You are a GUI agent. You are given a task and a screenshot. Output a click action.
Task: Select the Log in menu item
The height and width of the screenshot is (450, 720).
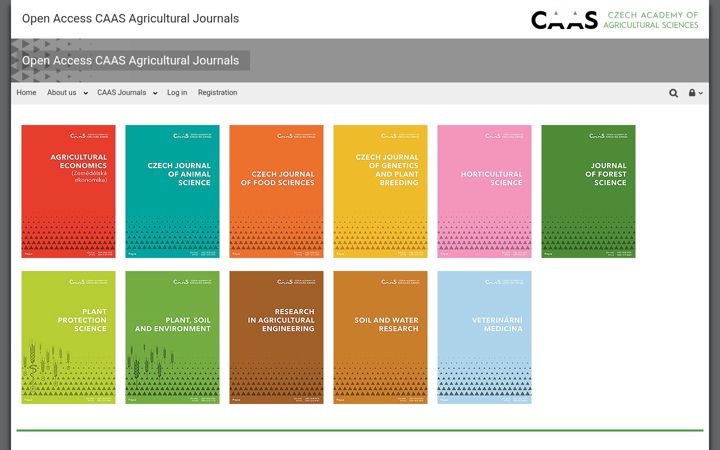tap(177, 92)
